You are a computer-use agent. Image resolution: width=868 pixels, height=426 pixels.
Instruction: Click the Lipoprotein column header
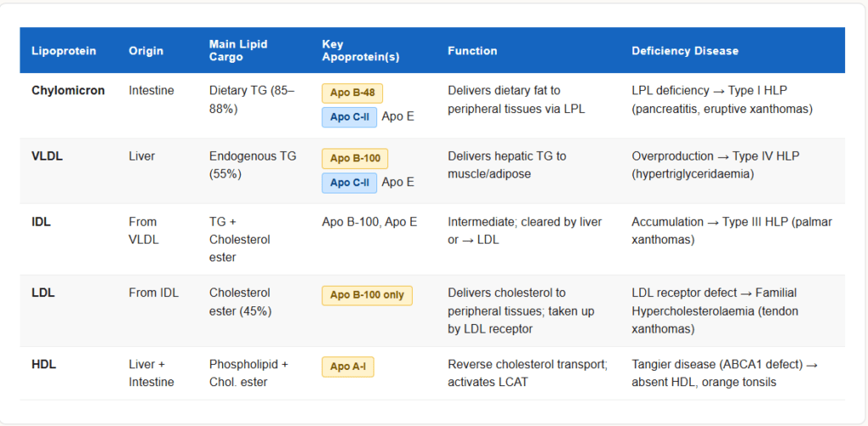[64, 51]
